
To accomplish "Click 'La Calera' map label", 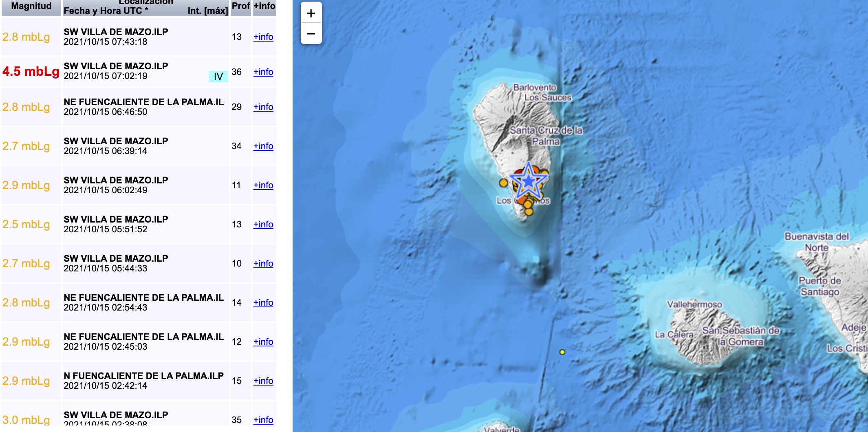I will pyautogui.click(x=674, y=335).
